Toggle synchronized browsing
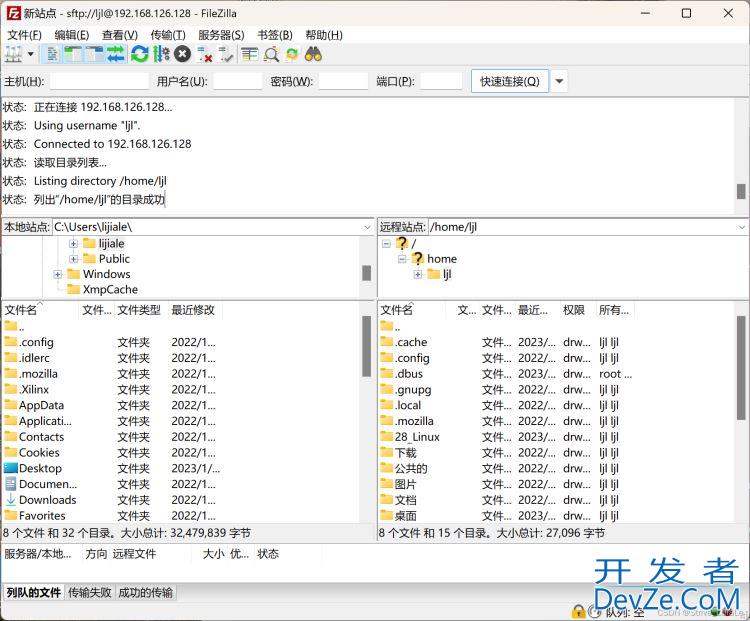Viewport: 750px width, 621px height. click(292, 55)
